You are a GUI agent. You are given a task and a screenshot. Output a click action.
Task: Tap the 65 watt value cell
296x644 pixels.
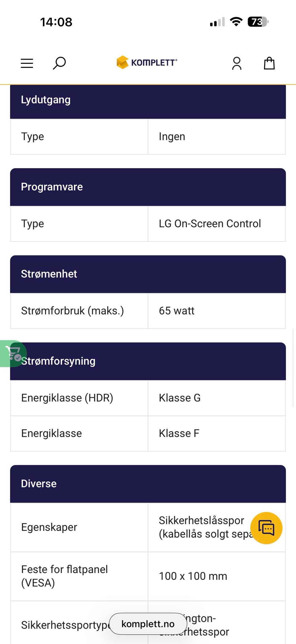point(217,311)
